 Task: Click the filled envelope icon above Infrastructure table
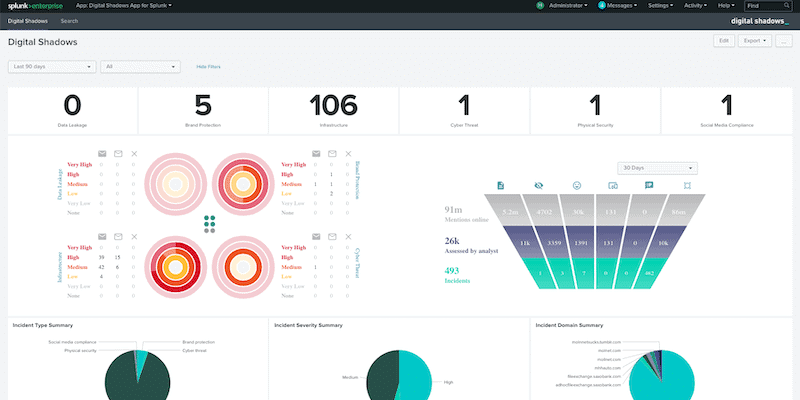[102, 237]
